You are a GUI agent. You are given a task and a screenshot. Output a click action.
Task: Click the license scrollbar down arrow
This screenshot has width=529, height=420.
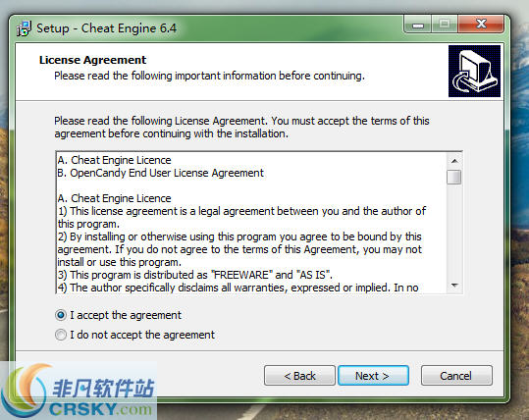[x=454, y=286]
